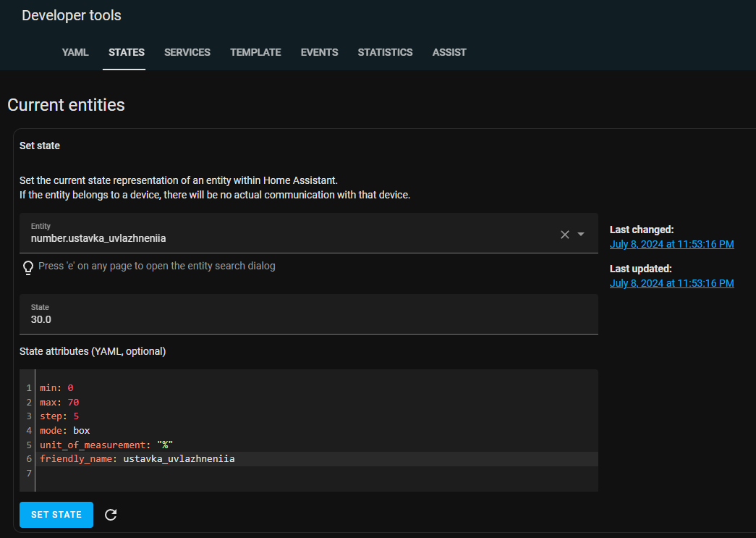Viewport: 756px width, 538px height.
Task: Open the EVENTS tab
Action: (319, 52)
